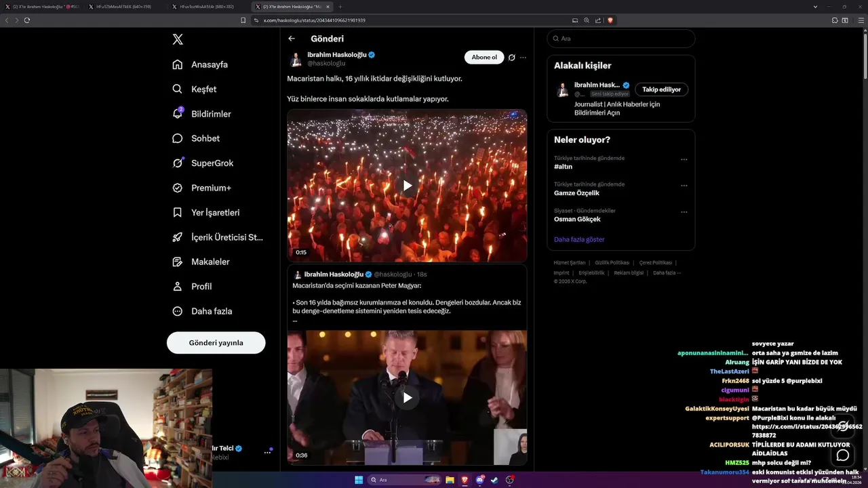The image size is (868, 488).
Task: Reload the page in browser
Action: coord(27,20)
